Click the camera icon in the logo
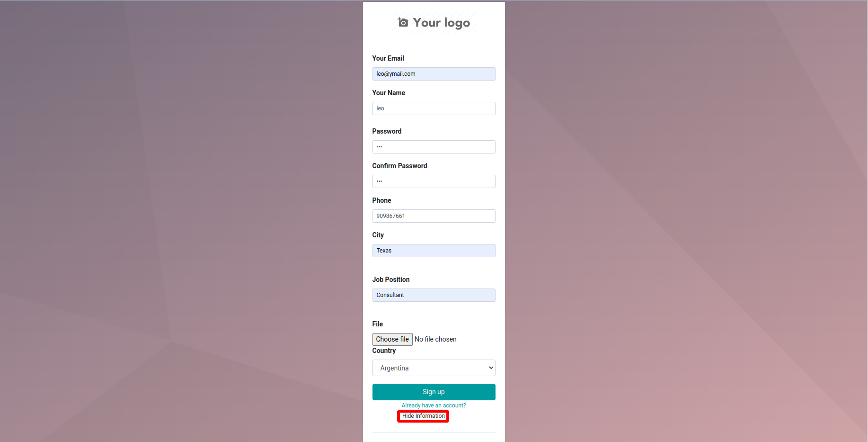 pos(403,22)
